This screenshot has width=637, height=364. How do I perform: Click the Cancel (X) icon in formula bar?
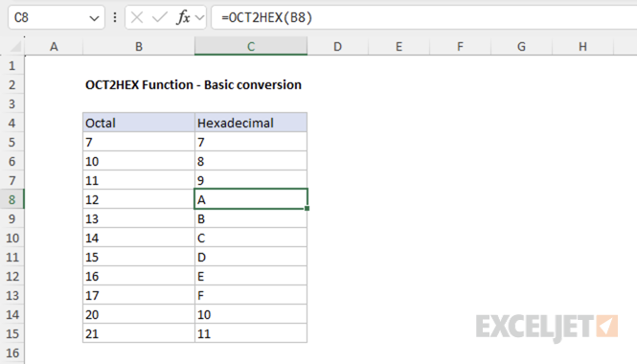pyautogui.click(x=137, y=17)
